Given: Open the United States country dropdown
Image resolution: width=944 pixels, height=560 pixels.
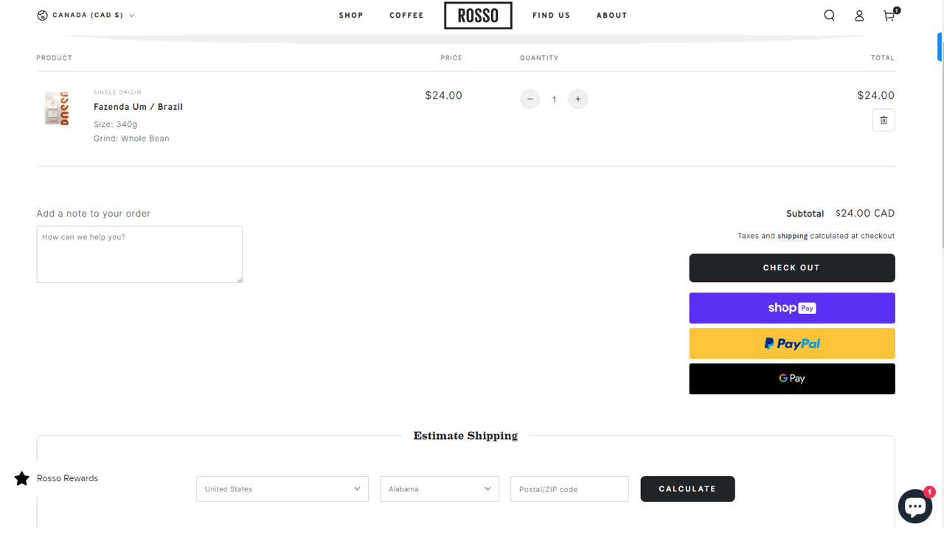Looking at the screenshot, I should click(x=282, y=489).
